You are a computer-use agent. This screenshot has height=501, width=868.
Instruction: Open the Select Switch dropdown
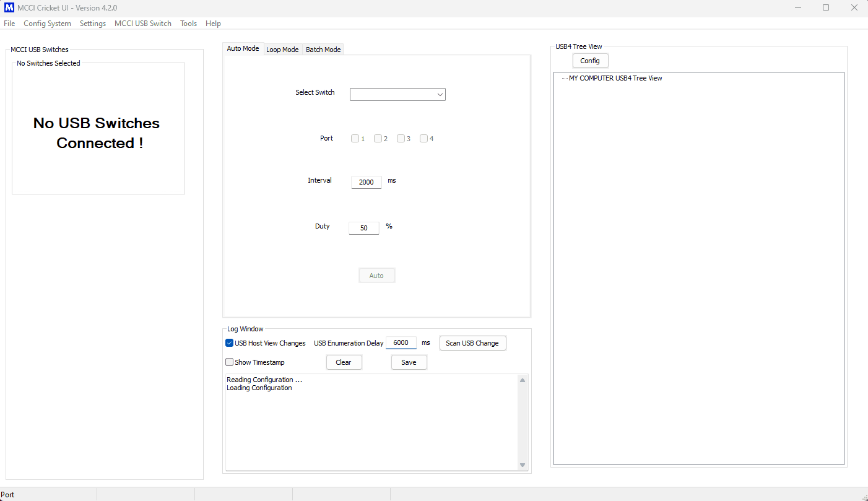[x=397, y=94]
